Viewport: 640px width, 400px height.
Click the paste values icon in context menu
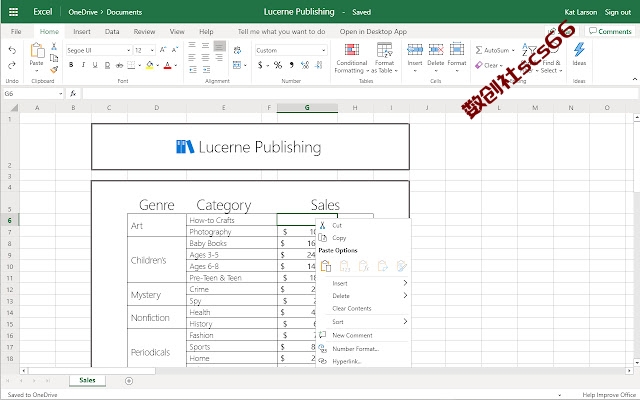pos(345,266)
